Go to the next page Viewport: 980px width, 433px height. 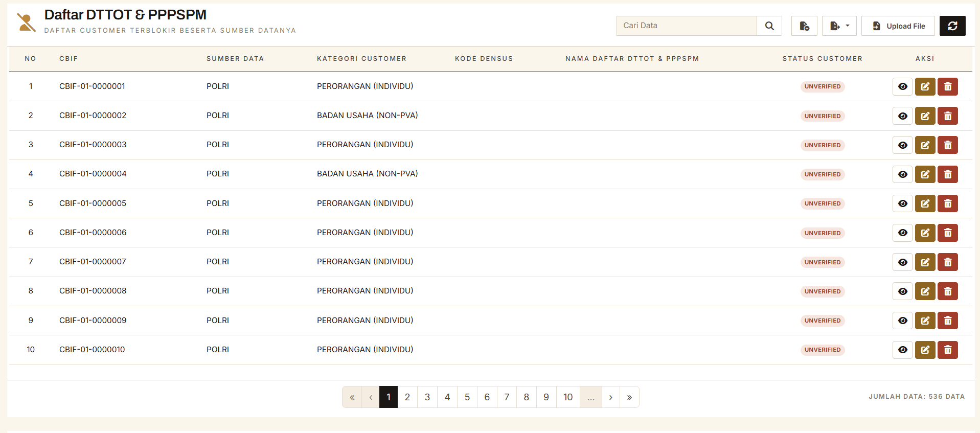coord(610,397)
